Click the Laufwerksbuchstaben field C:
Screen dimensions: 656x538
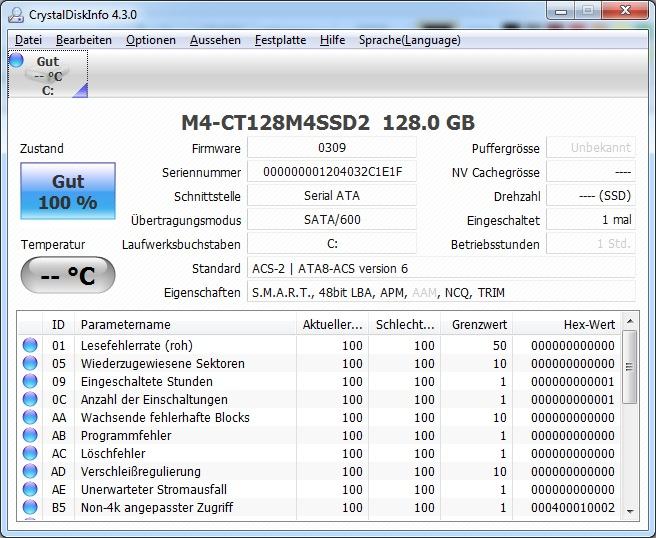point(332,243)
